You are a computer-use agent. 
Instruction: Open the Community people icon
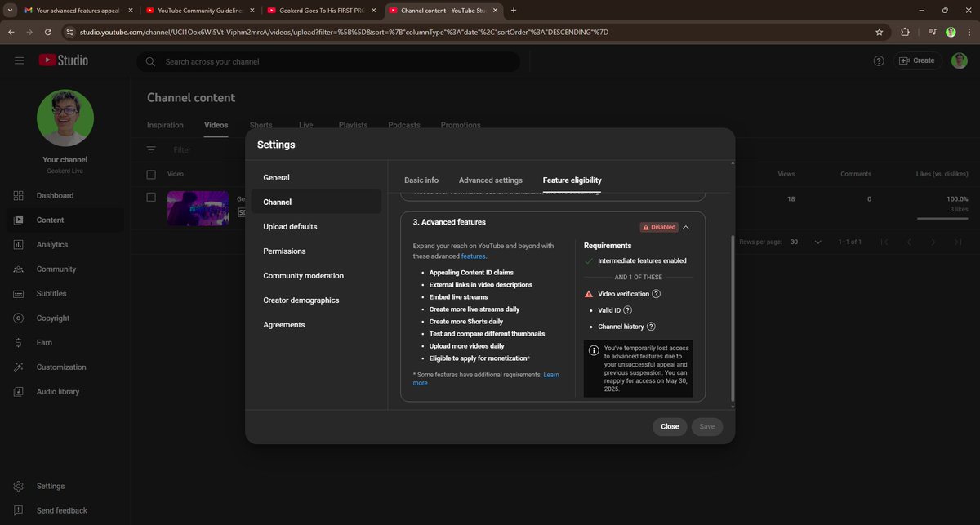point(19,269)
